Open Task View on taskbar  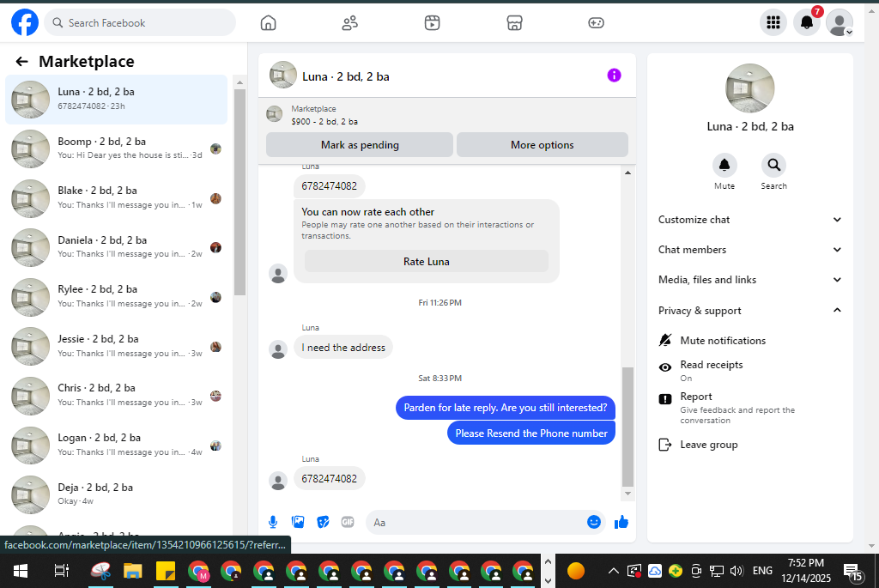61,571
